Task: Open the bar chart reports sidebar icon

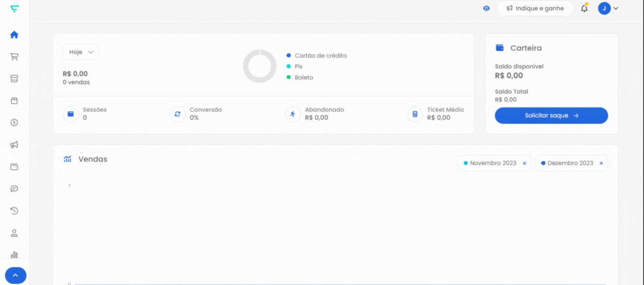Action: point(14,255)
